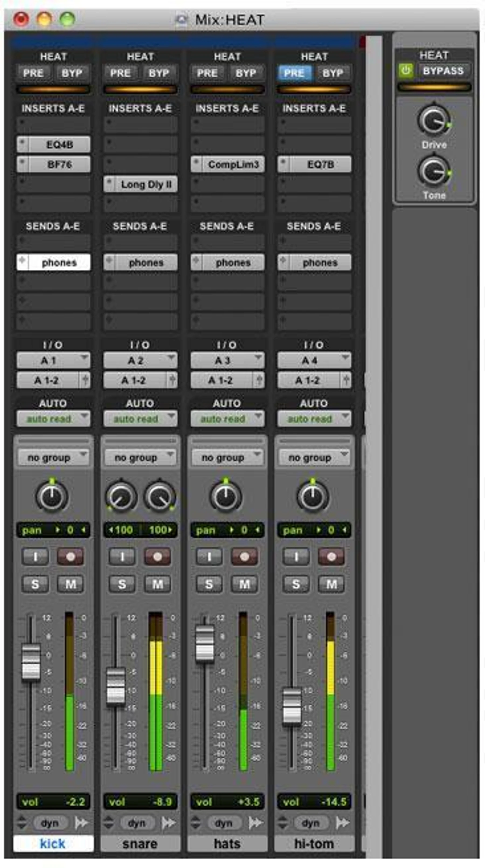Mute the hi-tom track
Viewport: 485px width, 868px height.
[x=331, y=584]
